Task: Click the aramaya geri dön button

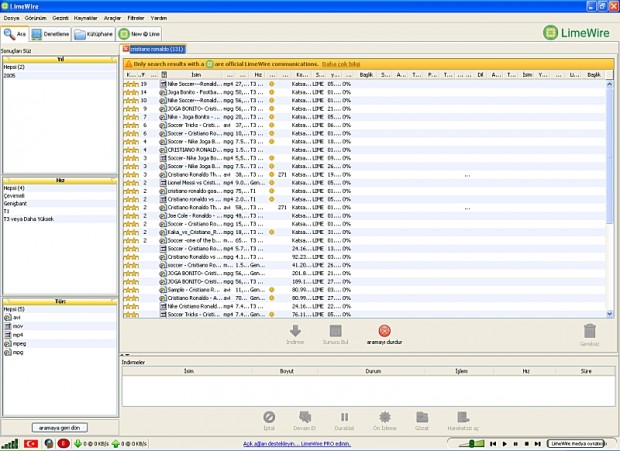Action: 60,428
